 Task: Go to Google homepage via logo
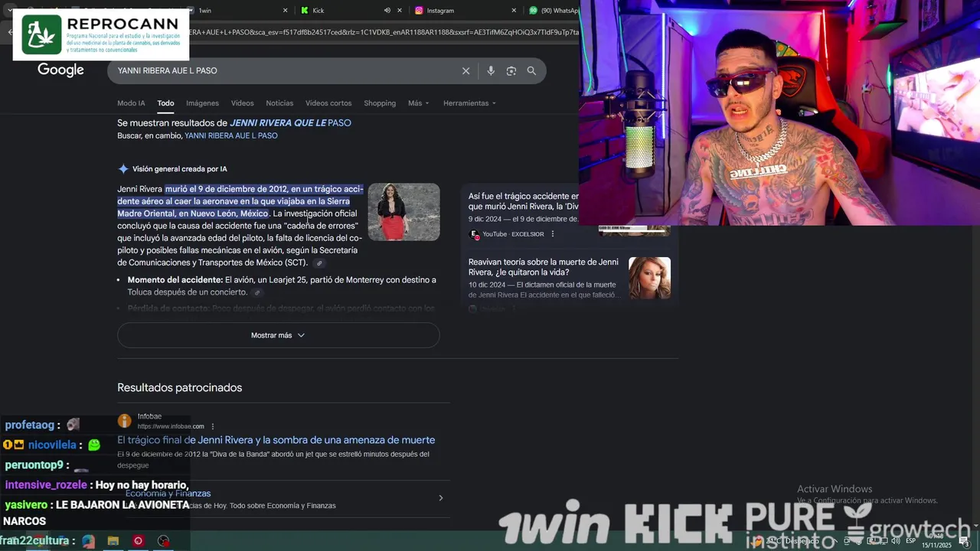60,70
